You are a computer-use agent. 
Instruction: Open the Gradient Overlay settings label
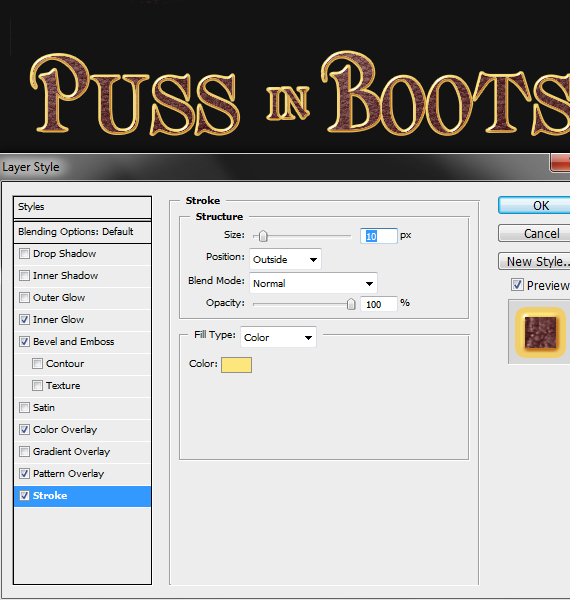tap(72, 452)
